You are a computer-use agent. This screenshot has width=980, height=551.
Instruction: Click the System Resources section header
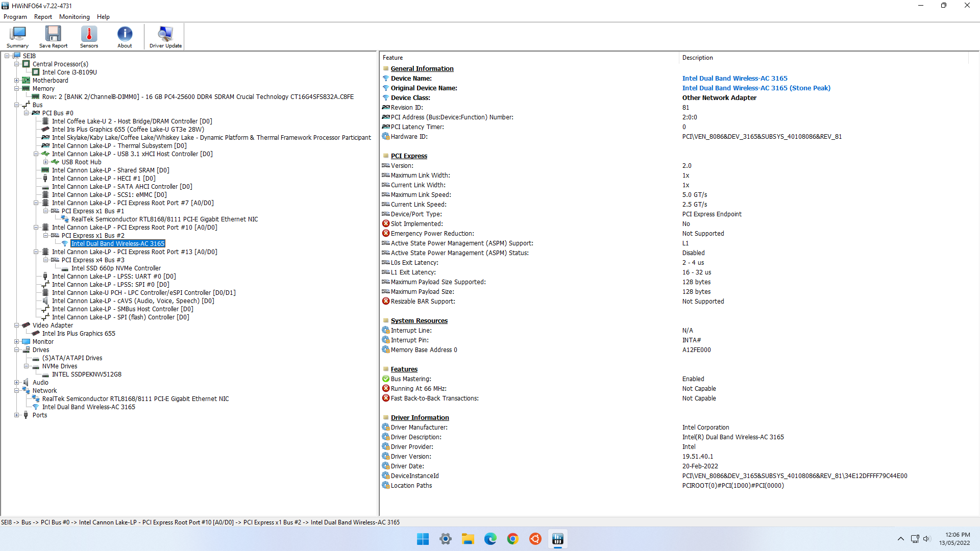419,321
